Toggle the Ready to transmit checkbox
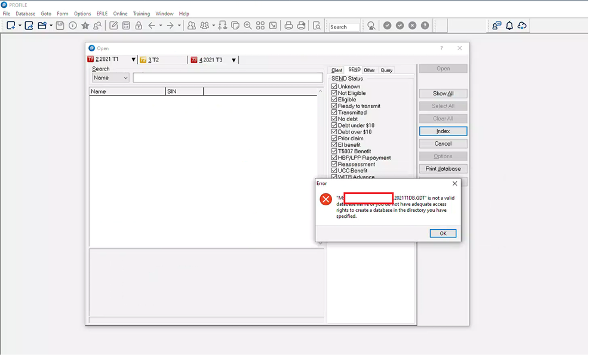Image resolution: width=596 pixels, height=364 pixels. click(334, 106)
